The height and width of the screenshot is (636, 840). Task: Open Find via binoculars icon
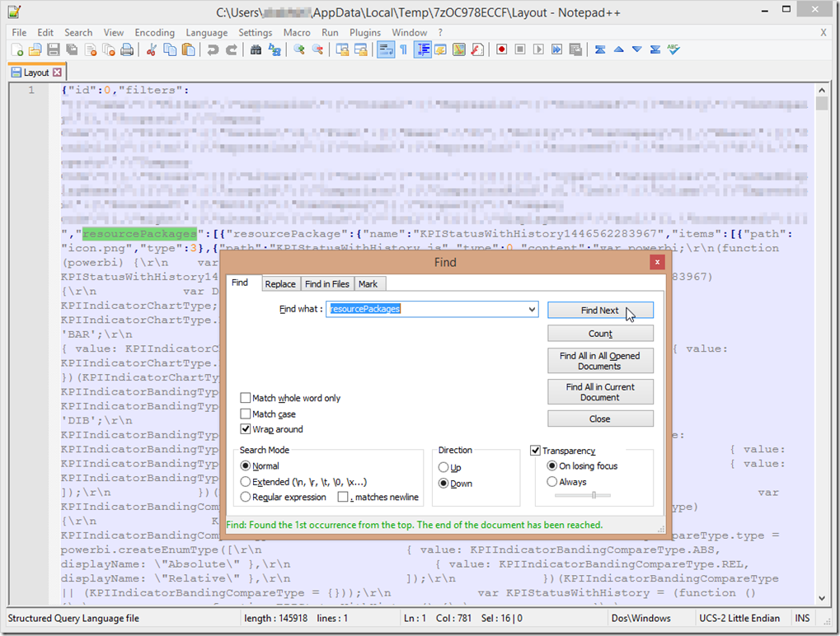[x=256, y=49]
